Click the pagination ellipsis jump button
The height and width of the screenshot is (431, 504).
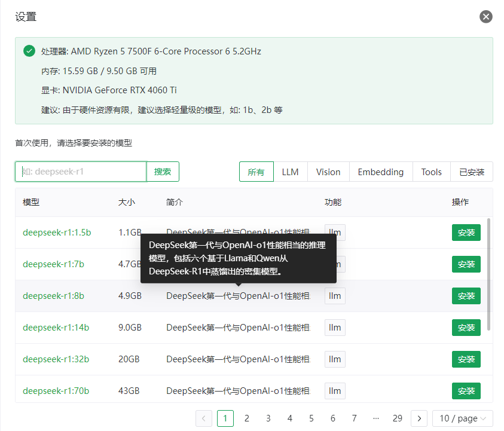(375, 418)
